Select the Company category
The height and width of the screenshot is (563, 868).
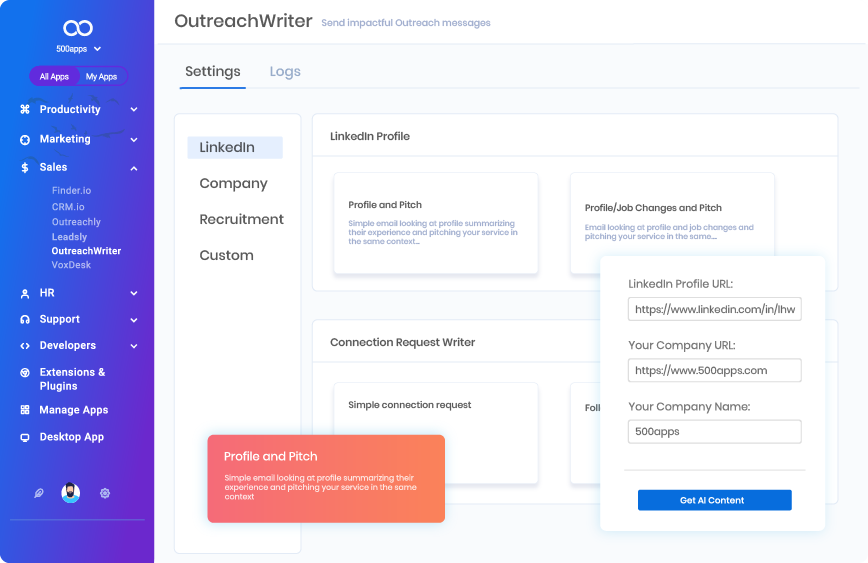coord(233,183)
